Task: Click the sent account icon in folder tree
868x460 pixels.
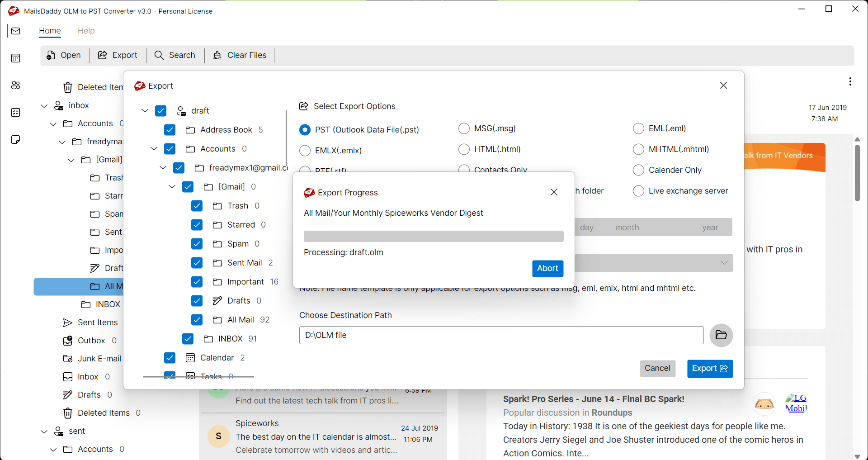Action: (59, 431)
